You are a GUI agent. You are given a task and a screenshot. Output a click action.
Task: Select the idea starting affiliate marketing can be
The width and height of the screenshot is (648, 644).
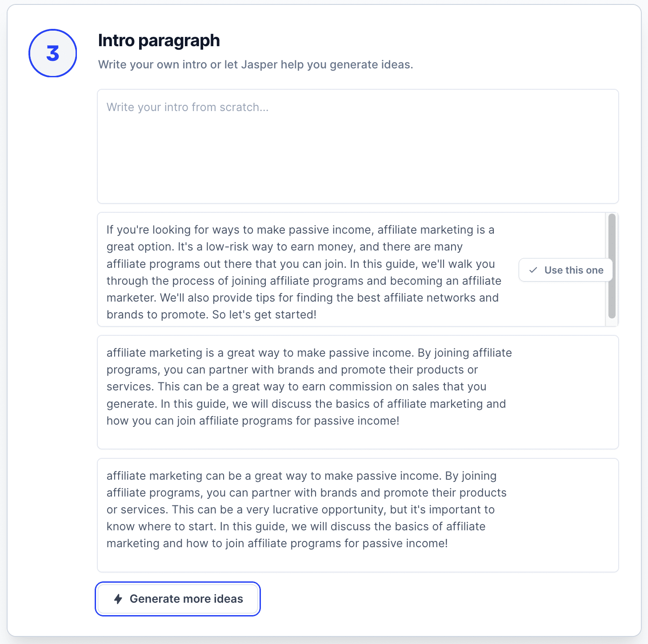[358, 515]
